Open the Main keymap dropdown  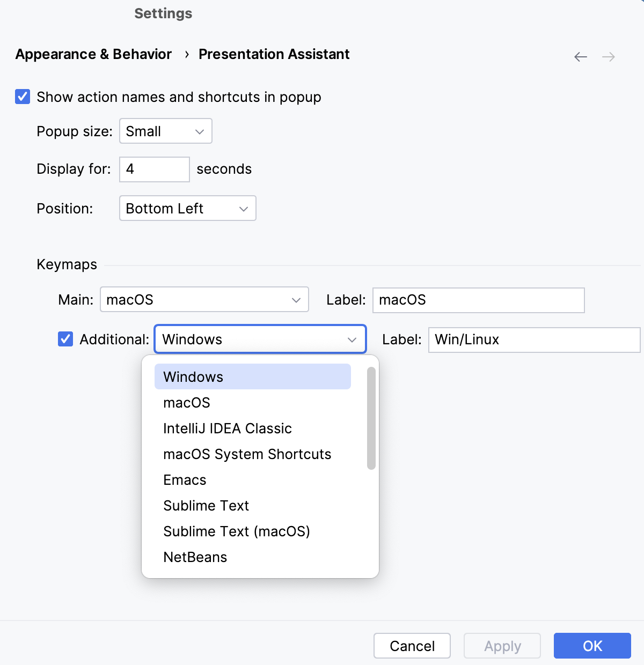204,300
